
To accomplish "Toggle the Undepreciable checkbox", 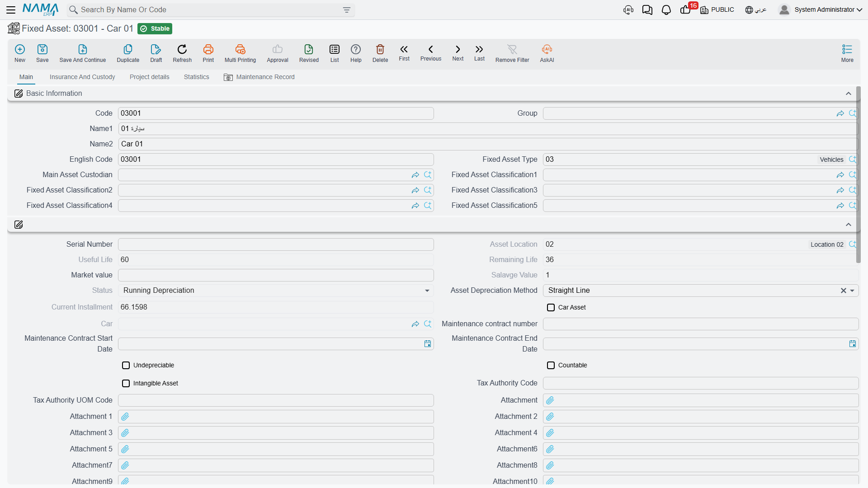I will (x=126, y=366).
